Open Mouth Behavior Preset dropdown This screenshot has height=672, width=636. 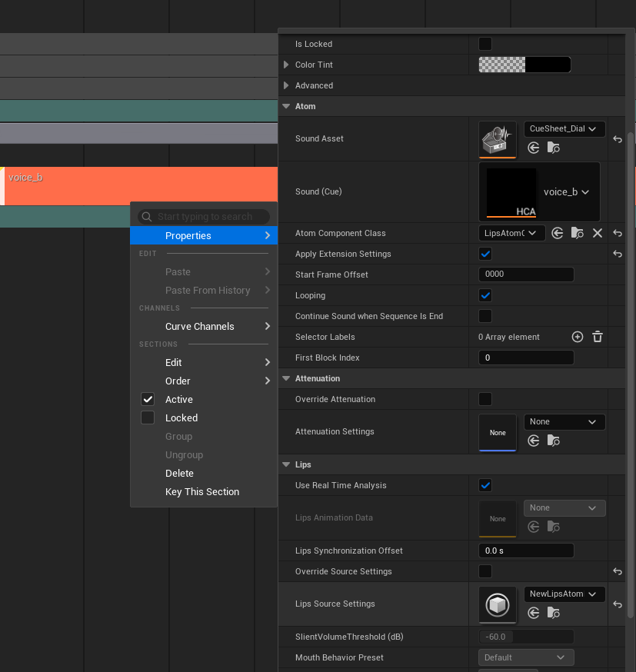(526, 657)
